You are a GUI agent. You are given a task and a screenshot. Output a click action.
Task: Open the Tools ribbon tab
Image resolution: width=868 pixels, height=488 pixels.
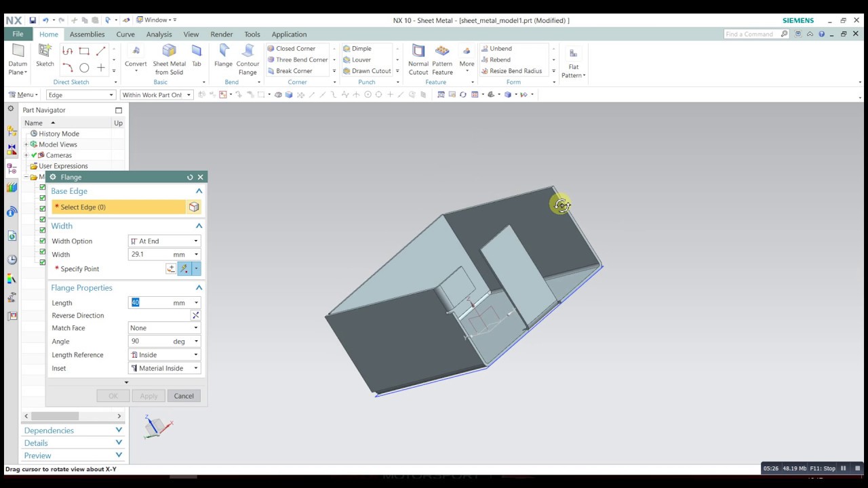pos(252,35)
